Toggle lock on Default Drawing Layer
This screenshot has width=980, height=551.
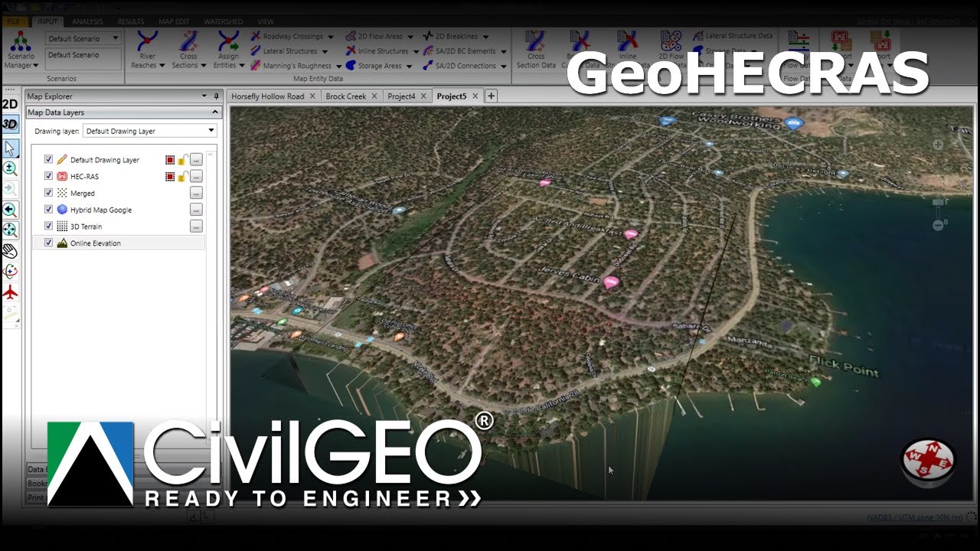[x=182, y=160]
